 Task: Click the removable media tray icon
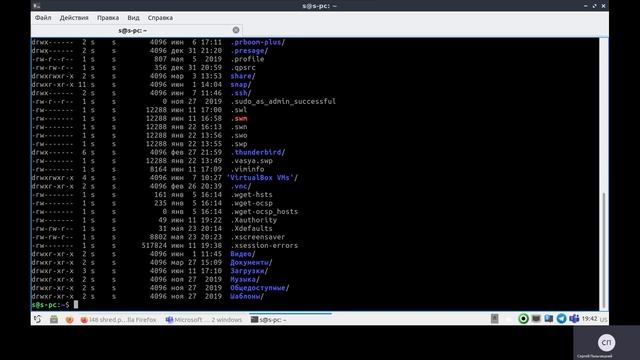[494, 319]
